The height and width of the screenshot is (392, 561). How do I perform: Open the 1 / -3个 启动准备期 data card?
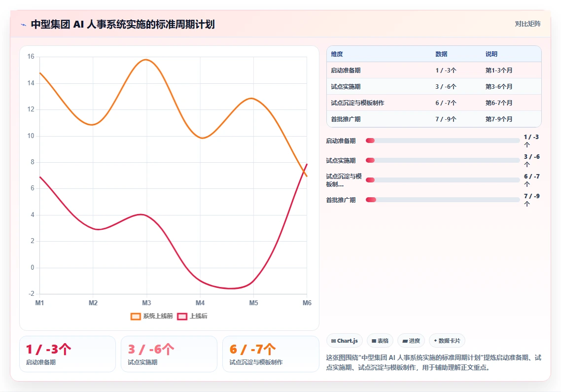click(68, 354)
